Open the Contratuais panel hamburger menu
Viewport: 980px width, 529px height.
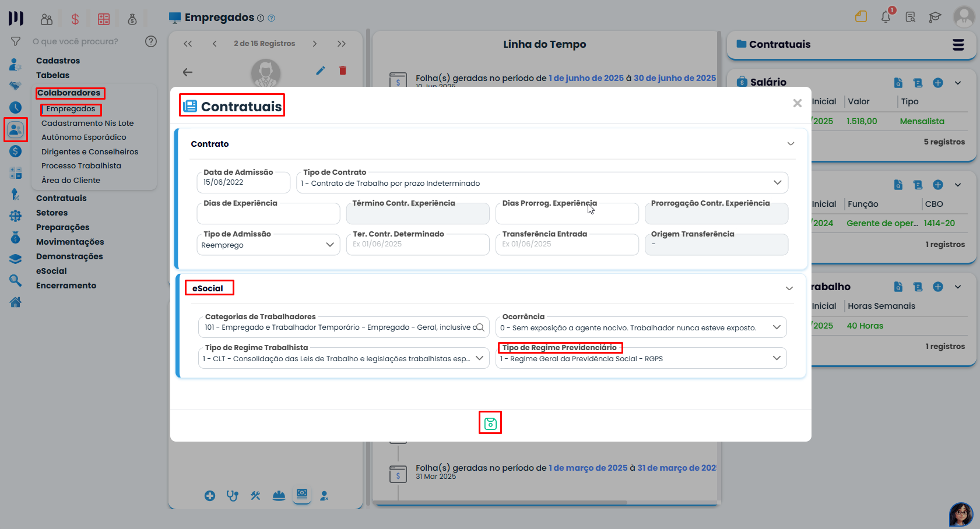tap(958, 45)
